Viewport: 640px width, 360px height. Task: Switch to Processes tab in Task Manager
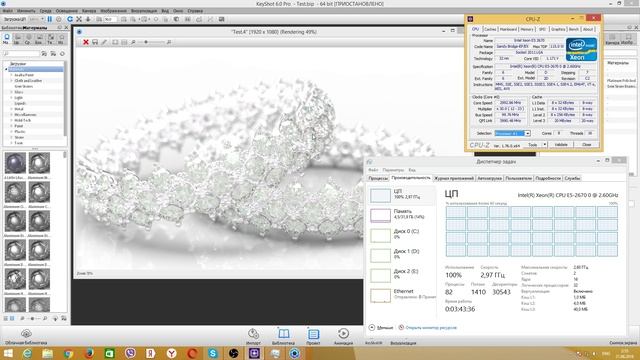pos(378,178)
